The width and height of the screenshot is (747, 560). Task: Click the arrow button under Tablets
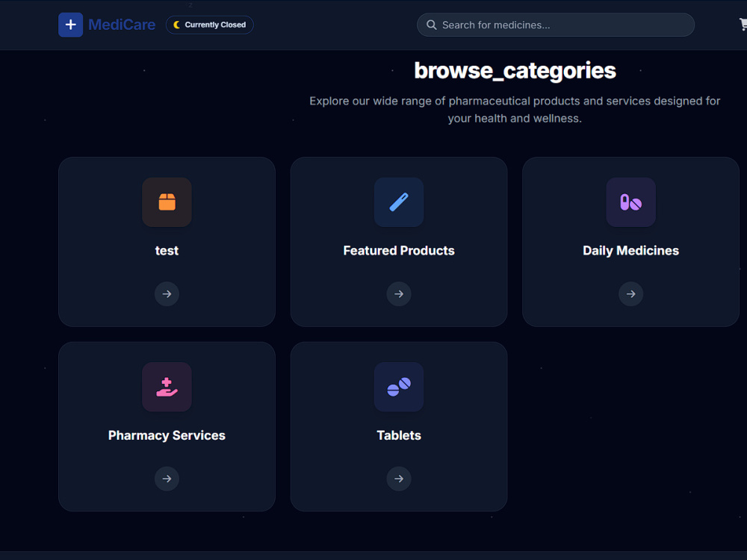tap(399, 479)
